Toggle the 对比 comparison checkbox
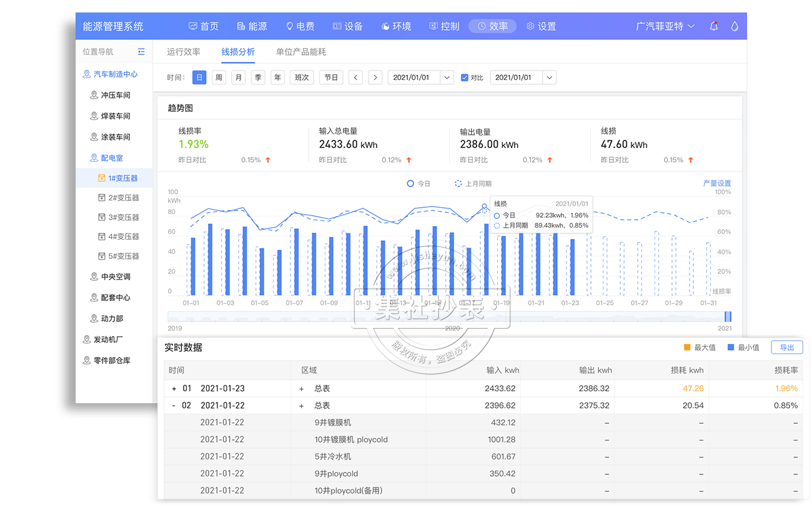The height and width of the screenshot is (528, 812). pos(464,77)
